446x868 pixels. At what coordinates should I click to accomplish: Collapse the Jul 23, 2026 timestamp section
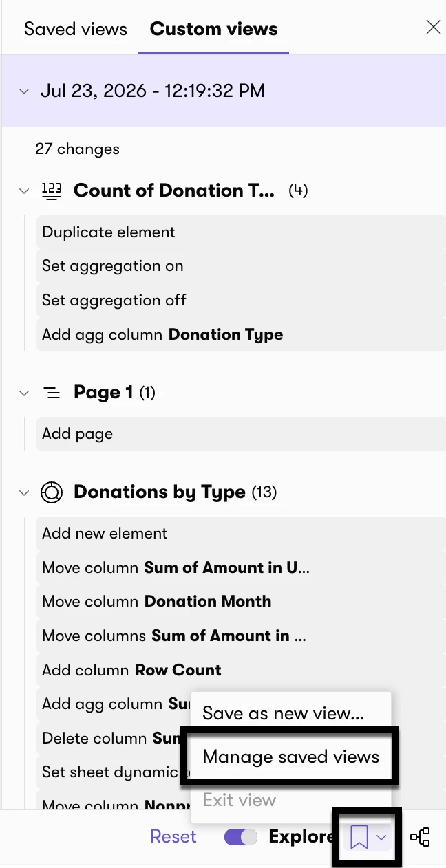[24, 91]
